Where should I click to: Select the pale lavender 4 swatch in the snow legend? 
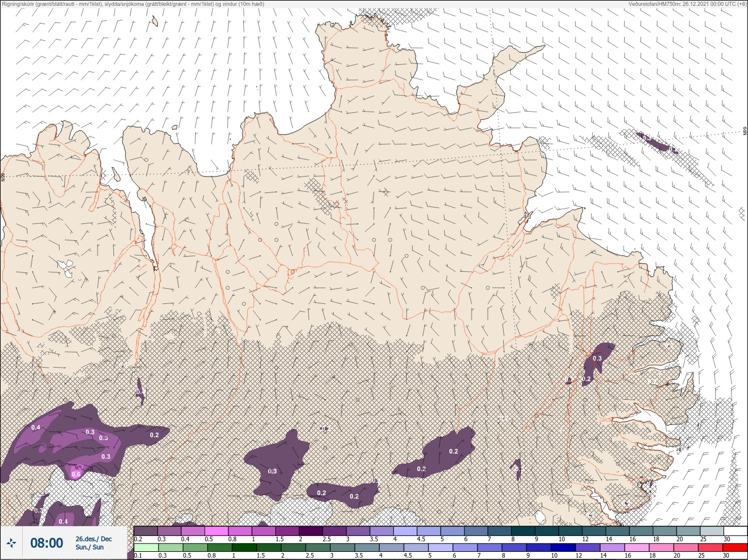tap(406, 531)
